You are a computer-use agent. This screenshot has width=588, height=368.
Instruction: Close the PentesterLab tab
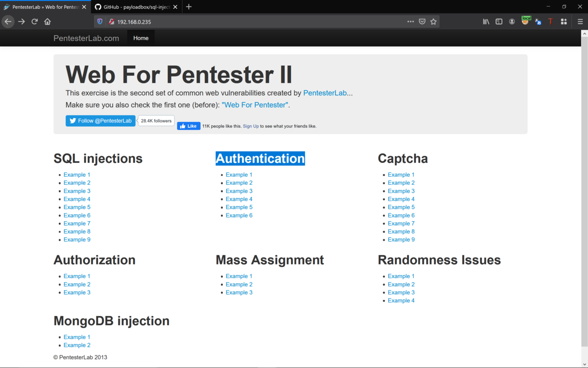coord(84,7)
